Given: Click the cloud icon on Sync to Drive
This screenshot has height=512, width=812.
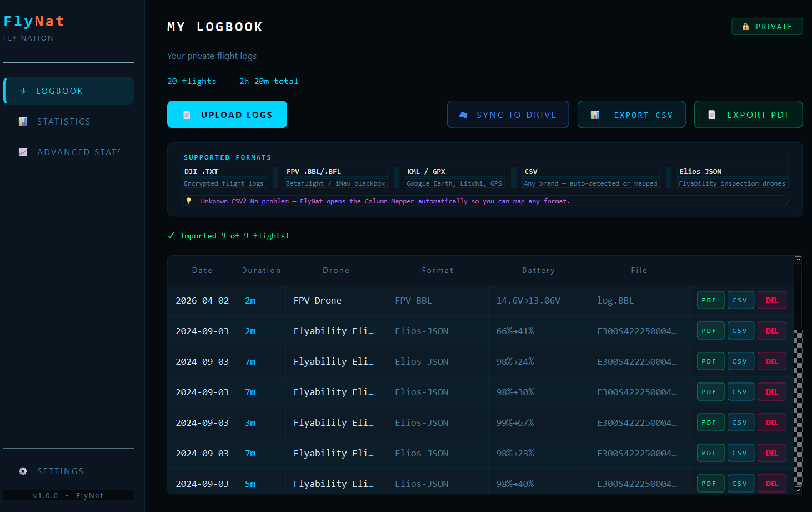Looking at the screenshot, I should pos(463,115).
